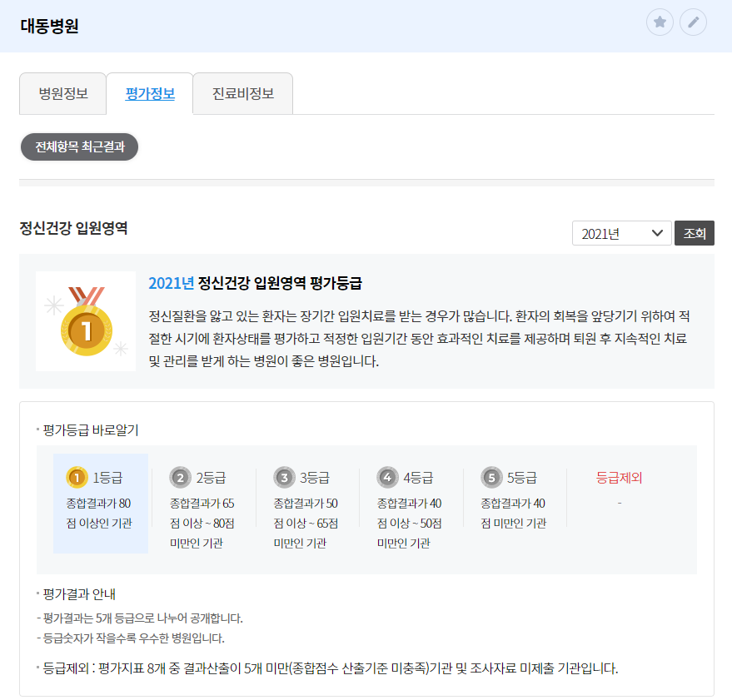Screen dimensions: 732x700
Task: Click the 3등급 gray badge icon
Action: click(x=284, y=477)
